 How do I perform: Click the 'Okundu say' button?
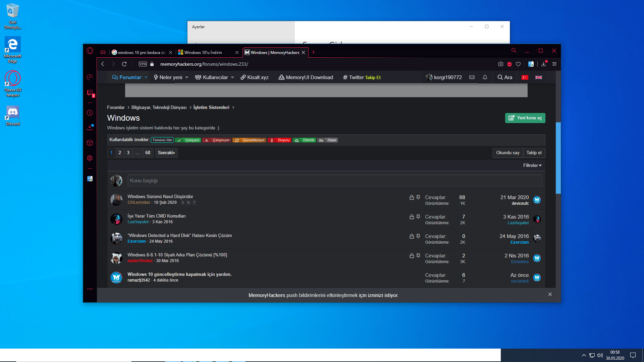coord(507,153)
